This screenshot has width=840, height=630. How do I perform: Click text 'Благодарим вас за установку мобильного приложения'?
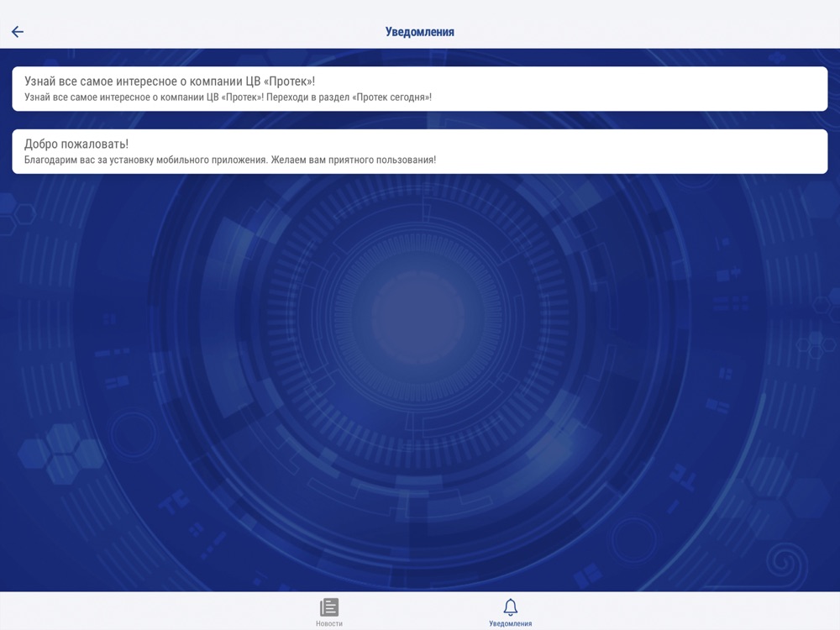[144, 160]
